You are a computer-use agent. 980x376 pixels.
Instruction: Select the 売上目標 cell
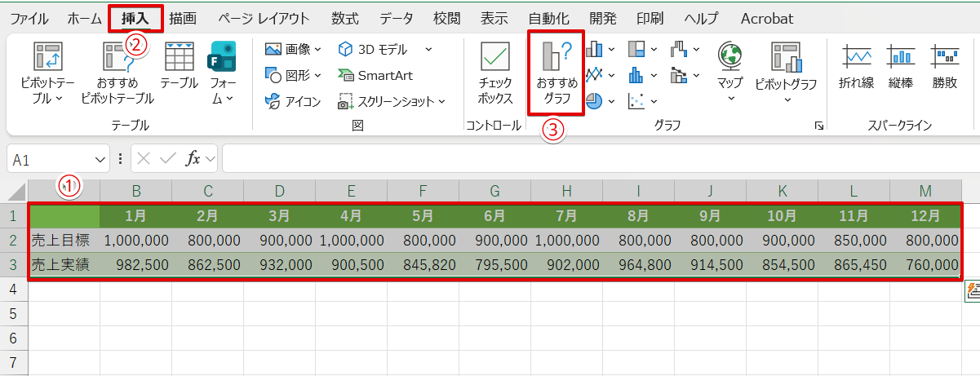[64, 241]
